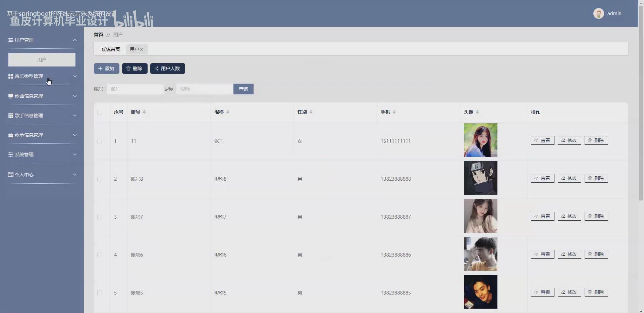Viewport: 644px width, 313px height.
Task: Open 音乐类型管理 menu item
Action: [42, 76]
